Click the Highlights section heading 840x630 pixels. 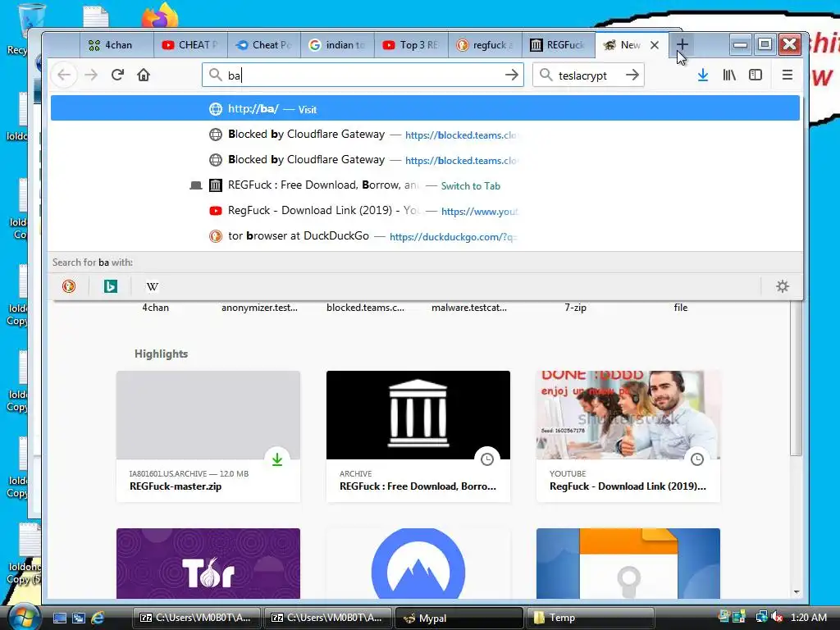pos(162,354)
